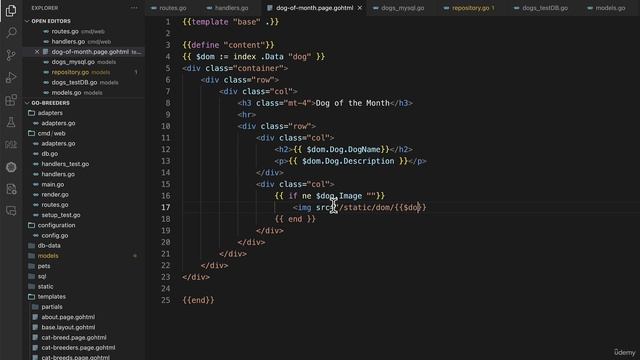Viewport: 640px width, 360px height.
Task: Close dog-of-month.page.gohtml tab via X
Action: coord(360,8)
